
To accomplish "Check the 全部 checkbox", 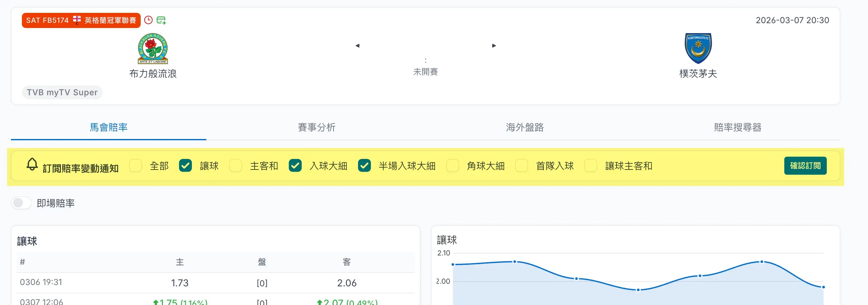I will point(136,166).
